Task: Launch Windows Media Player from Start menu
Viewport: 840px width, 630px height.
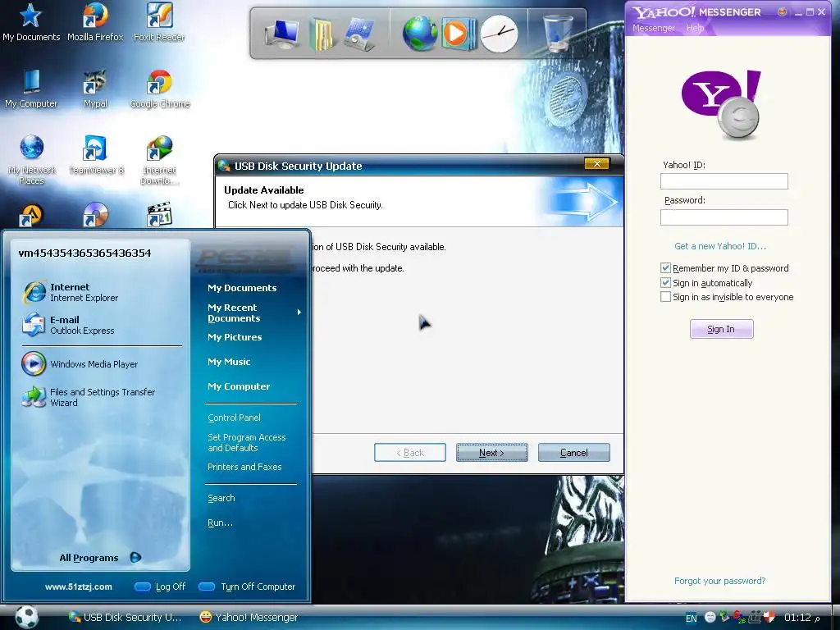Action: pyautogui.click(x=102, y=364)
